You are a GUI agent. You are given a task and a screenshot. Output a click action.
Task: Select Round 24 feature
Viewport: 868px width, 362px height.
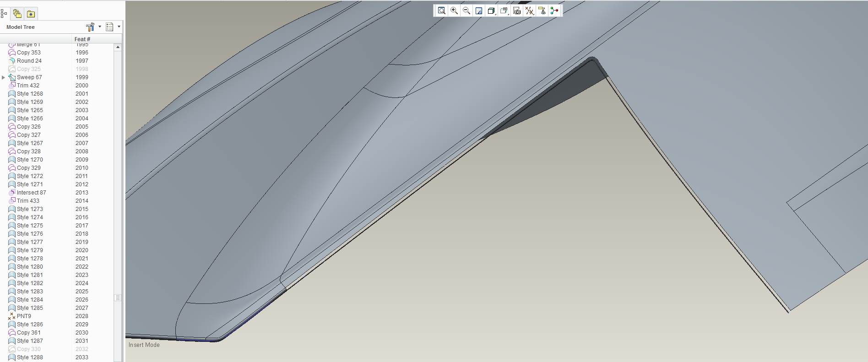(x=29, y=61)
